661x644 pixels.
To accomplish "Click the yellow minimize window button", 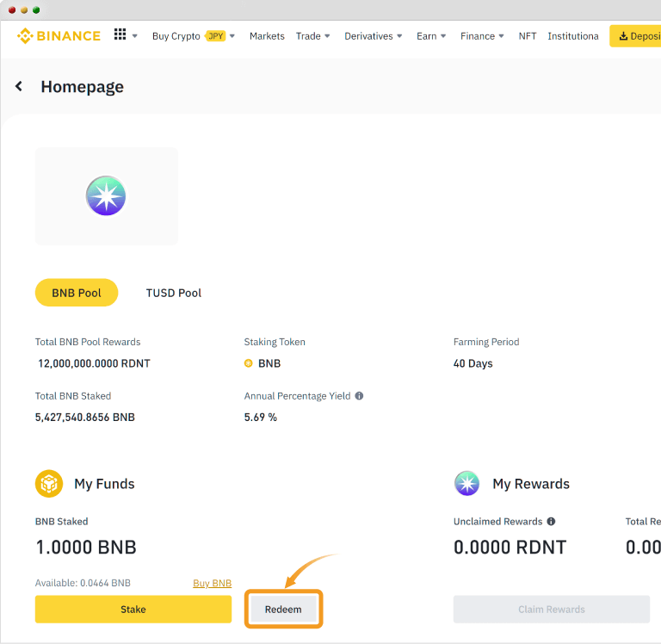I will [24, 10].
